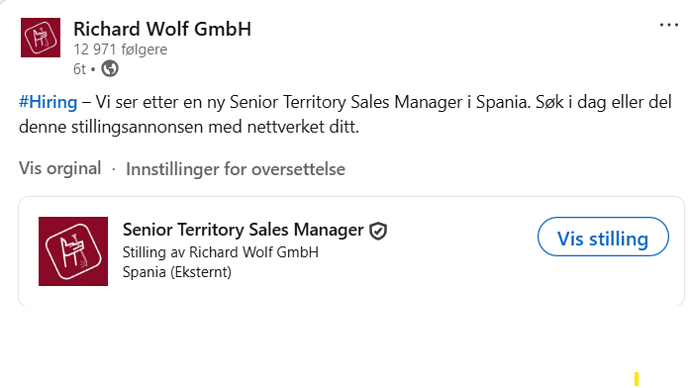This screenshot has height=388, width=690.
Task: Click the dot separator between translation links
Action: pyautogui.click(x=114, y=169)
